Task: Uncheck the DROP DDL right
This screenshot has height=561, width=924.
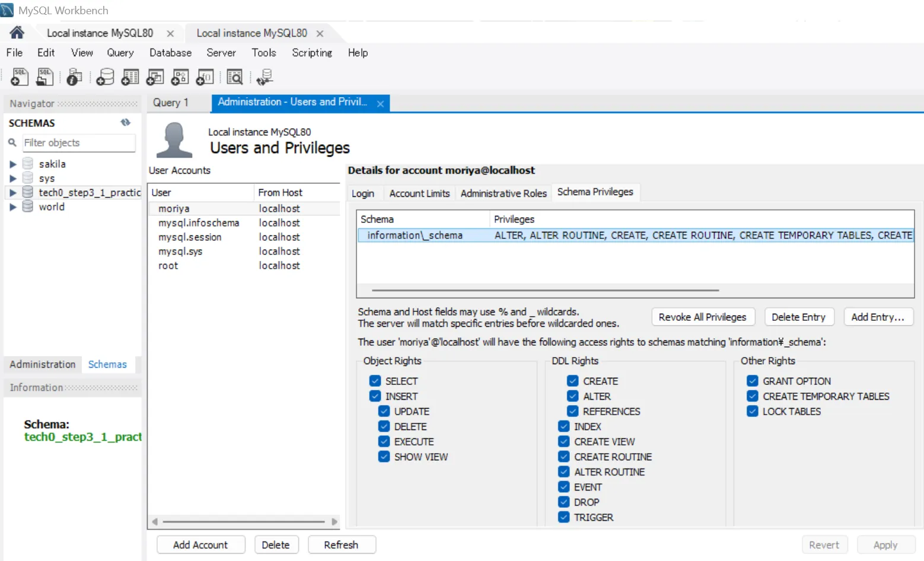Action: pyautogui.click(x=563, y=502)
